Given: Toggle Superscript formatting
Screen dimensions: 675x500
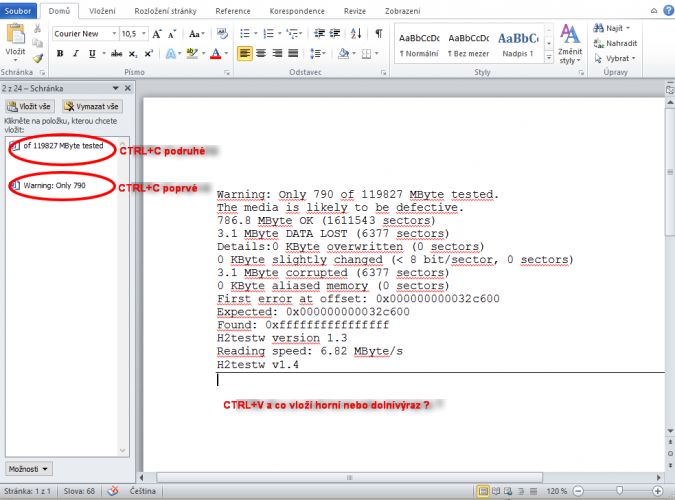Looking at the screenshot, I should (x=149, y=53).
